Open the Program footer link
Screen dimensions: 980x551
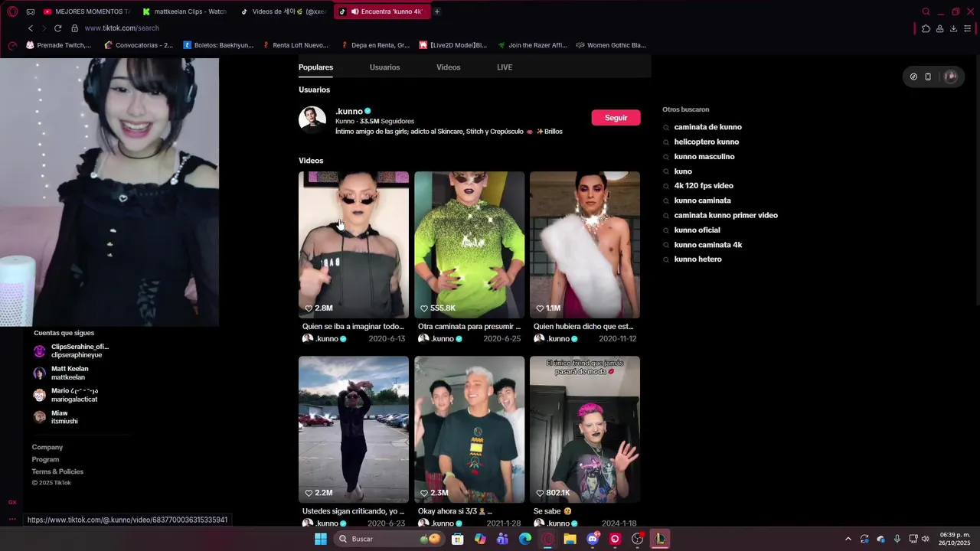[x=45, y=459]
